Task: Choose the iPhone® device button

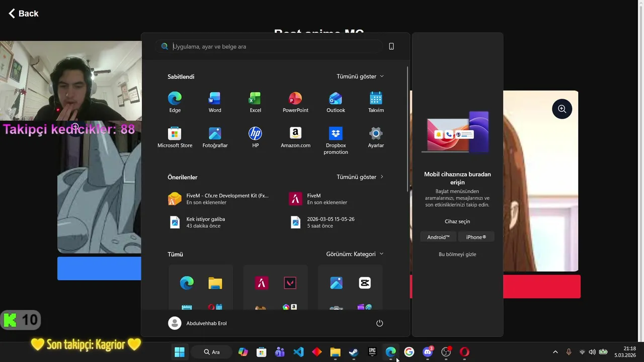Action: (476, 237)
